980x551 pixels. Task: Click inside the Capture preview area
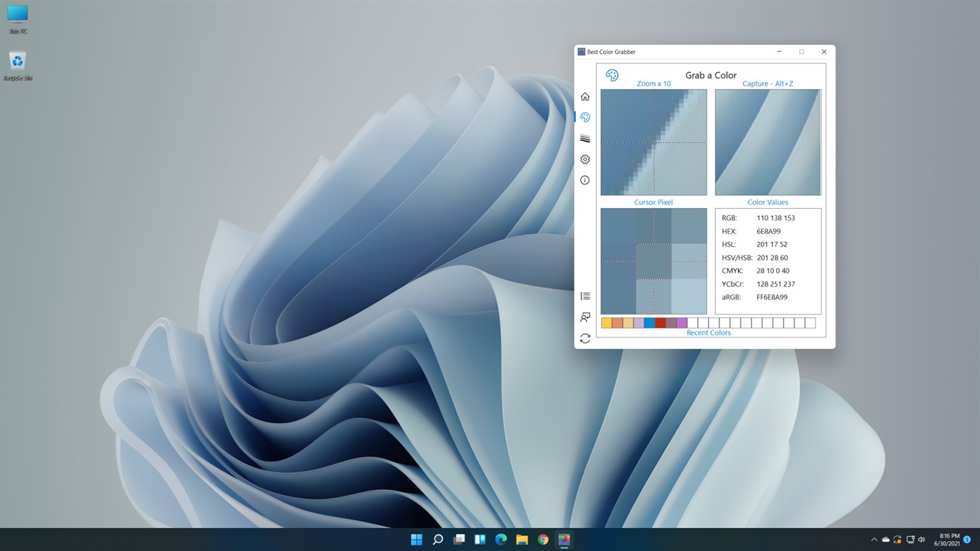[767, 142]
